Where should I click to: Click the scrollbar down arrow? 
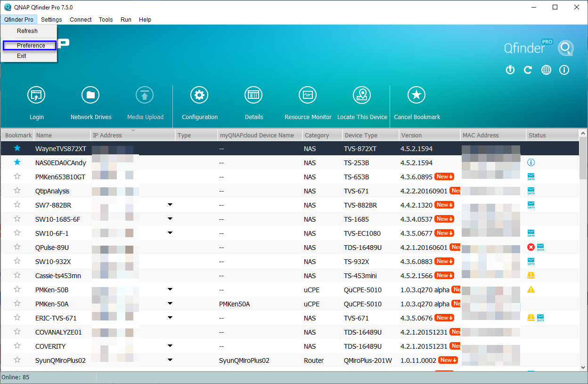(583, 368)
